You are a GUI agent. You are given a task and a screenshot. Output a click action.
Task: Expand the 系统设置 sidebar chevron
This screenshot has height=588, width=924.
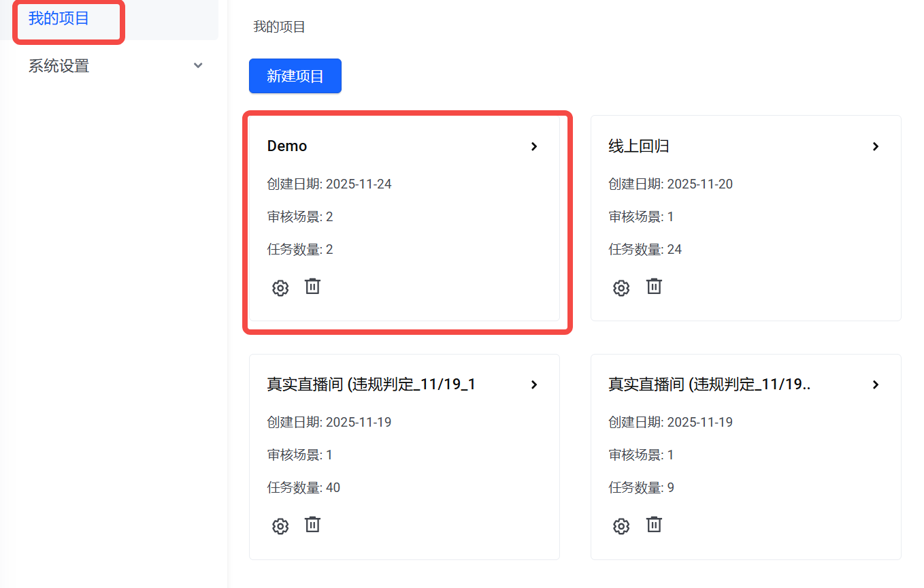(x=198, y=66)
